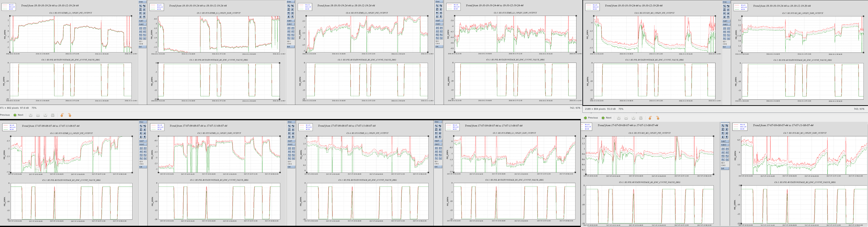
Task: Rotate image right in the 55.0 kB viewer
Action: 657,118
